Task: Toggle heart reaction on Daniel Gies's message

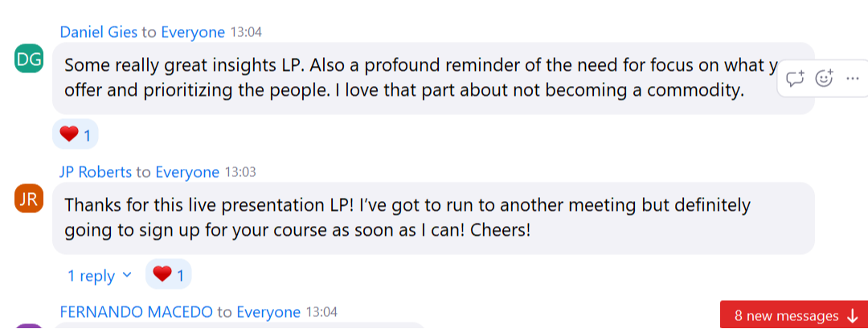Action: (76, 134)
